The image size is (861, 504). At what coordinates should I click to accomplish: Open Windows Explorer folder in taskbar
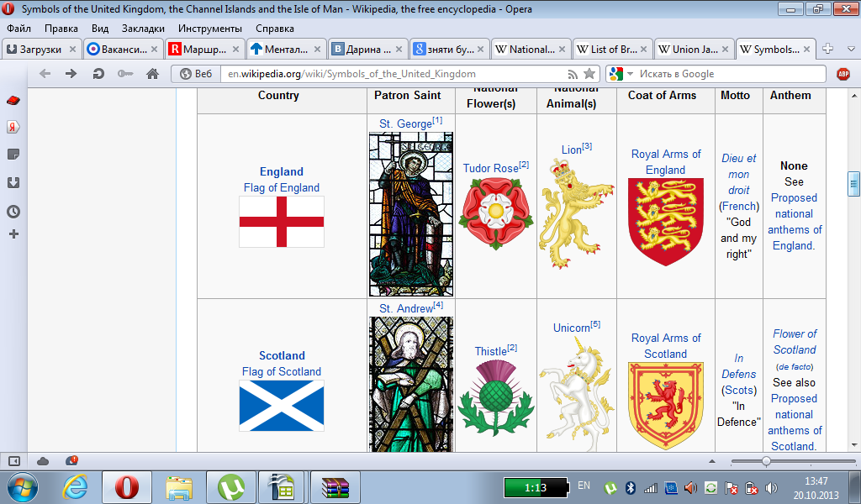[x=179, y=487]
